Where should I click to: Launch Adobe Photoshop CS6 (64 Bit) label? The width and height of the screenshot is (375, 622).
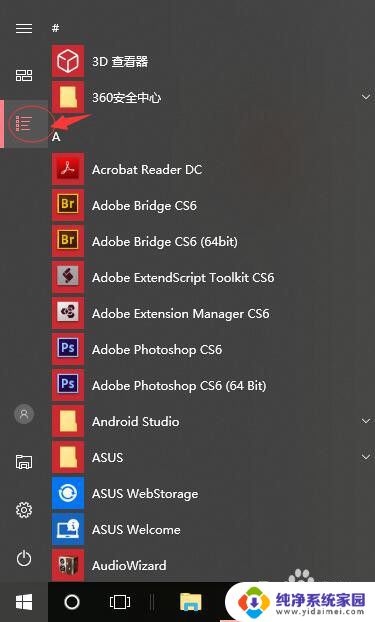tap(179, 386)
